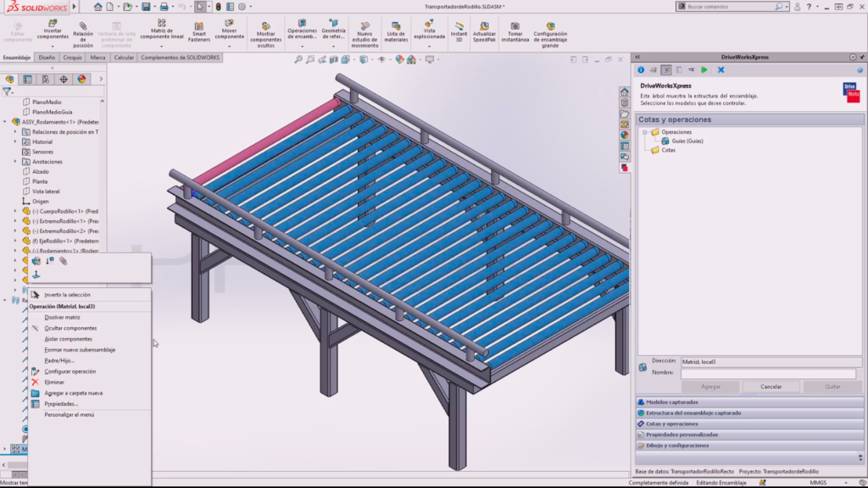Expand ExtremoRodillo<2> tree node
Screen dimensions: 868x488
pos(15,230)
